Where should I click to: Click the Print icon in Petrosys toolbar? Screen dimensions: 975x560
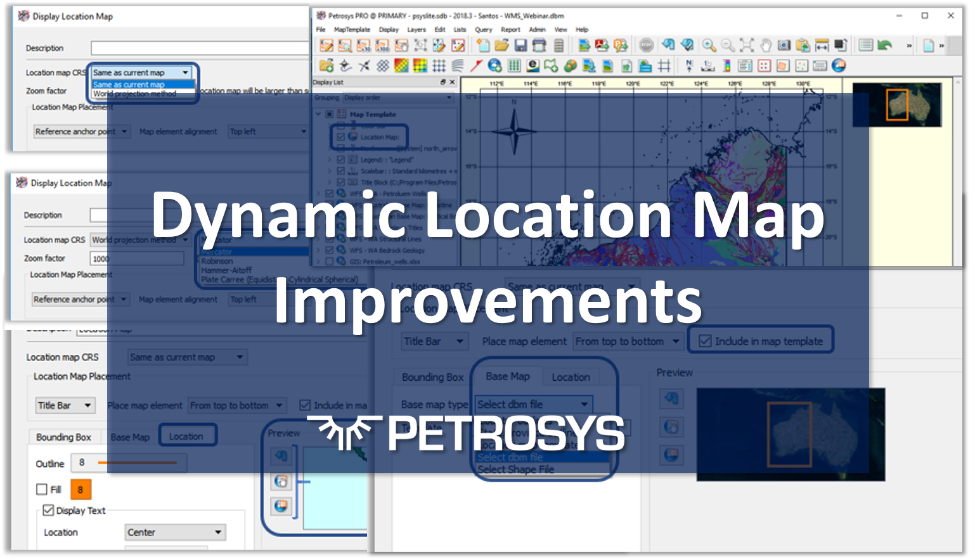tap(539, 45)
